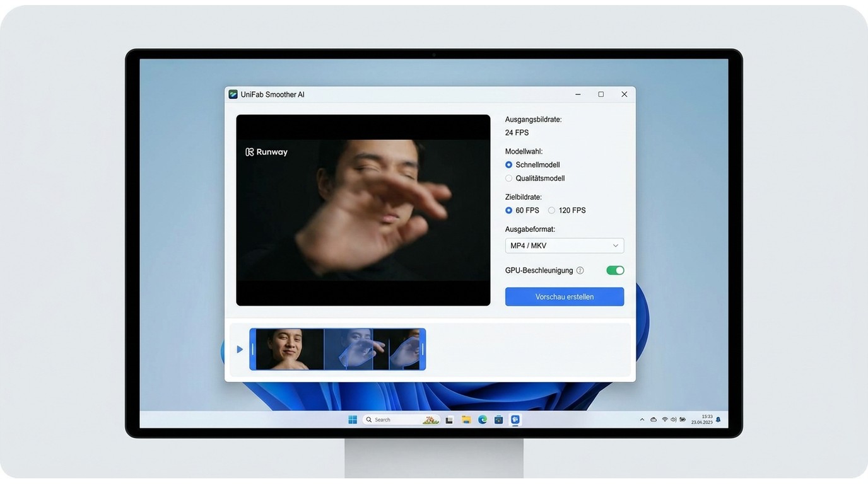Image resolution: width=868 pixels, height=484 pixels.
Task: Click the UniFab app icon in the title bar
Action: [x=233, y=94]
